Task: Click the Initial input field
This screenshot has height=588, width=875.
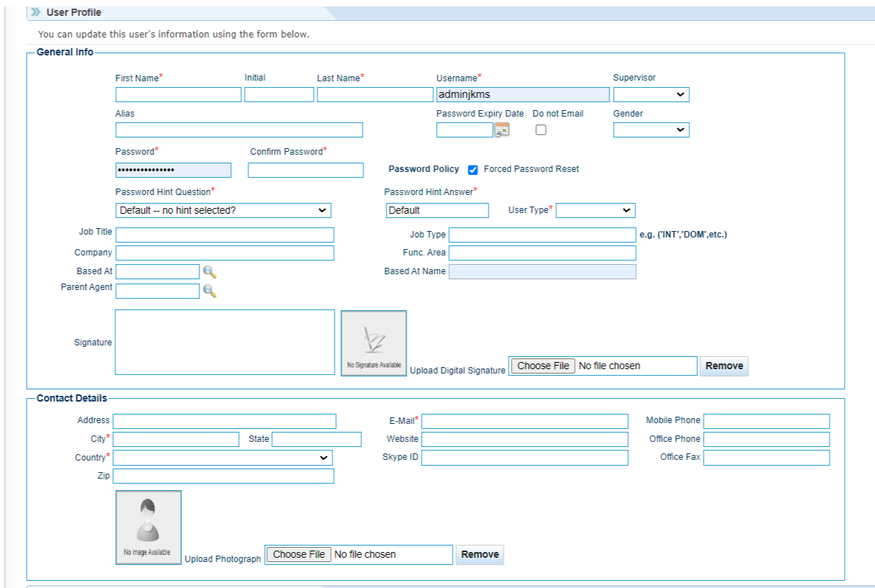Action: [279, 94]
